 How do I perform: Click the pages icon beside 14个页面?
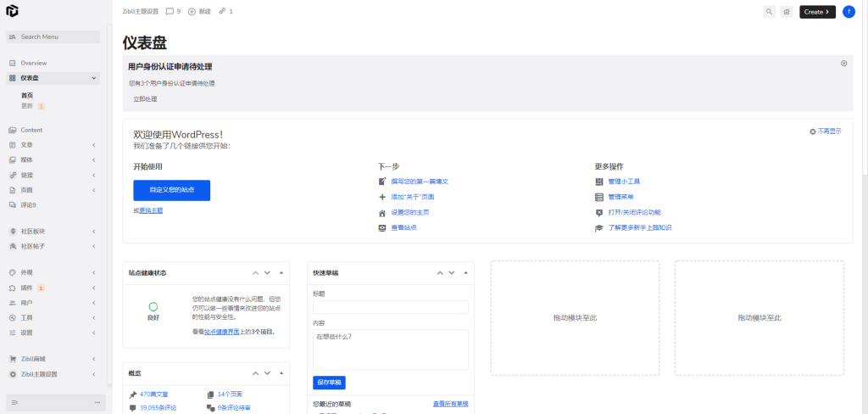(210, 394)
